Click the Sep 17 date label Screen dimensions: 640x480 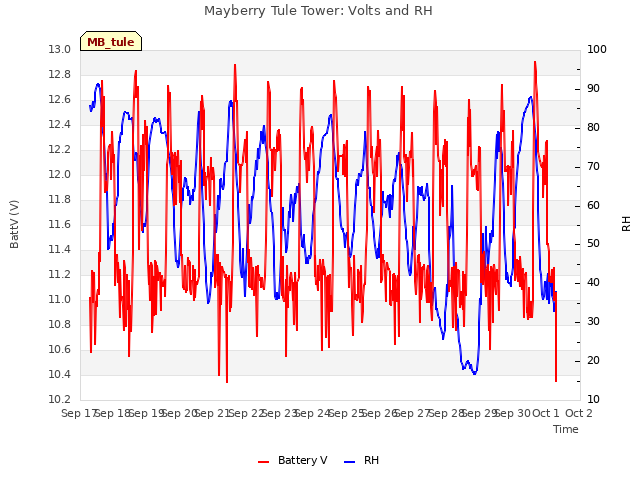click(78, 413)
